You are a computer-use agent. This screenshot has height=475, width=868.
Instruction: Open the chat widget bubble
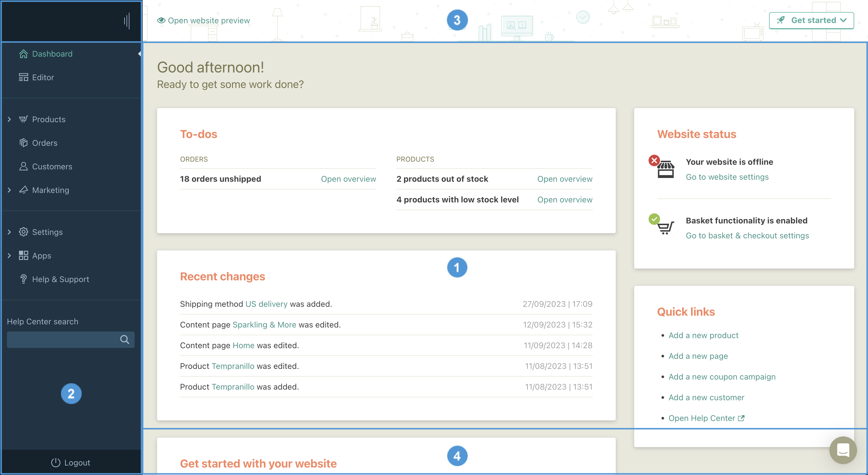(843, 450)
